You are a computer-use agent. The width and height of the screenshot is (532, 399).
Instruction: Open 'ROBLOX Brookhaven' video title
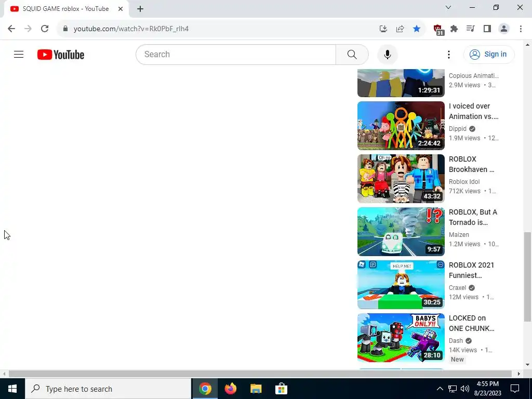(x=472, y=164)
